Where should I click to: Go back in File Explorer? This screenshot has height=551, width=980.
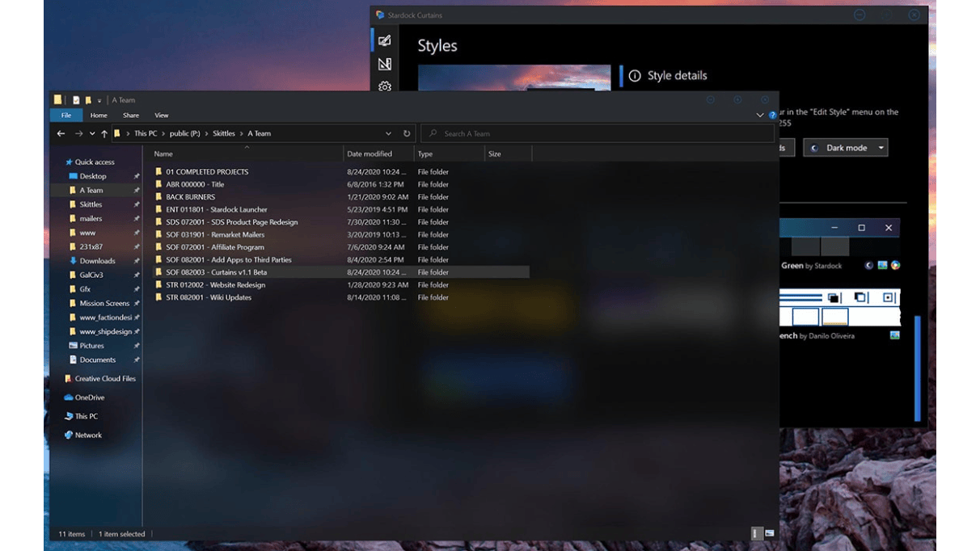(x=61, y=133)
